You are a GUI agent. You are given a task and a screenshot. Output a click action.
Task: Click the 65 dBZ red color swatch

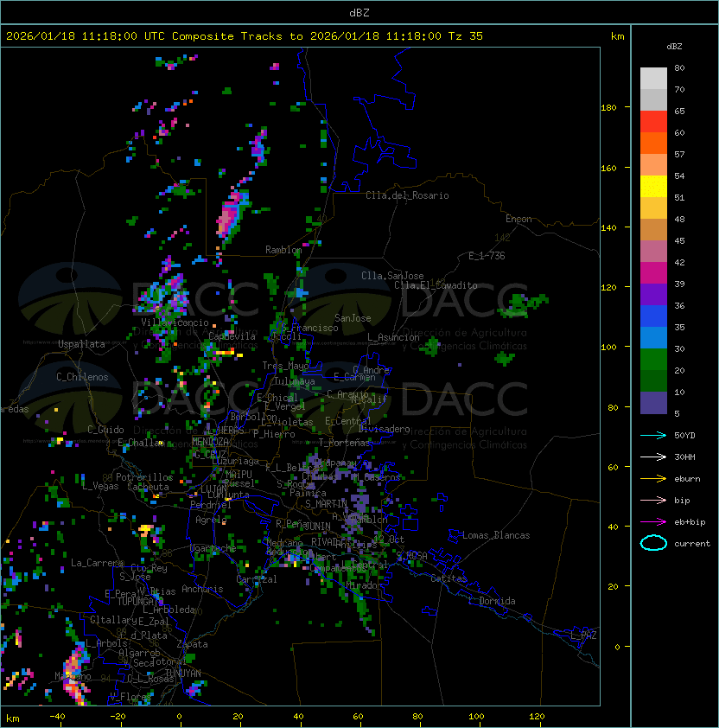pyautogui.click(x=653, y=121)
